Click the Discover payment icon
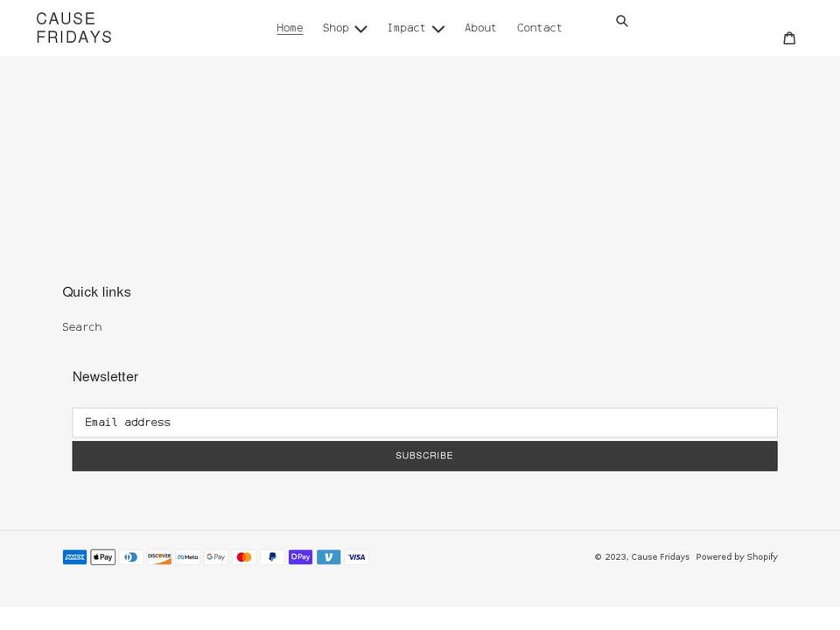The image size is (840, 630). coord(159,557)
